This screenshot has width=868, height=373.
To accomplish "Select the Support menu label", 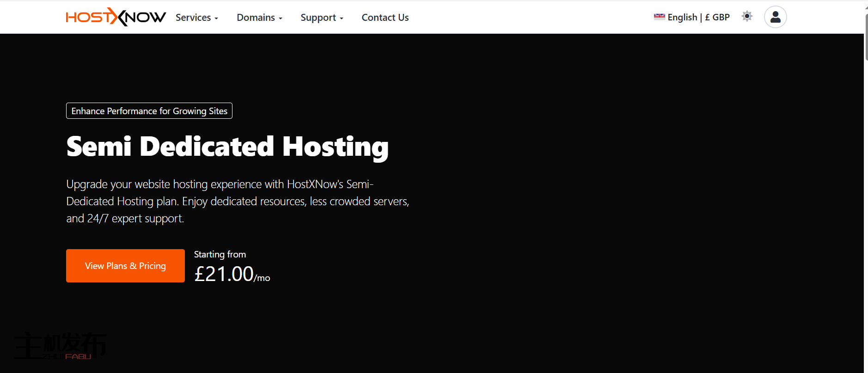I will [x=318, y=18].
